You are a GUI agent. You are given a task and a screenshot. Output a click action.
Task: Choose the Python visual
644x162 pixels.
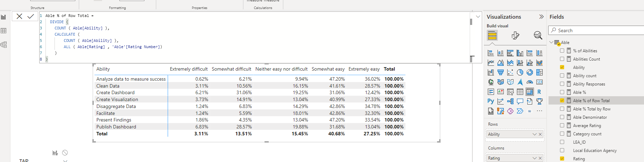pyautogui.click(x=491, y=101)
